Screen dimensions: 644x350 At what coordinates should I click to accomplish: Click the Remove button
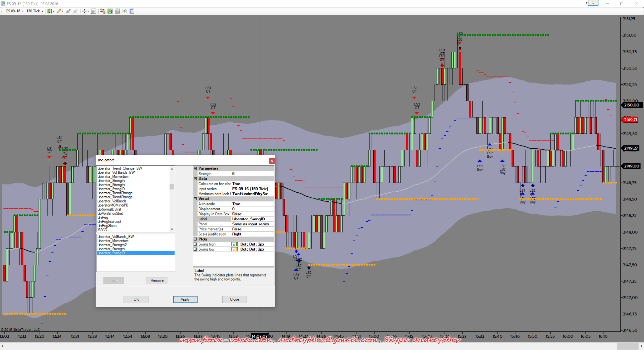[157, 281]
